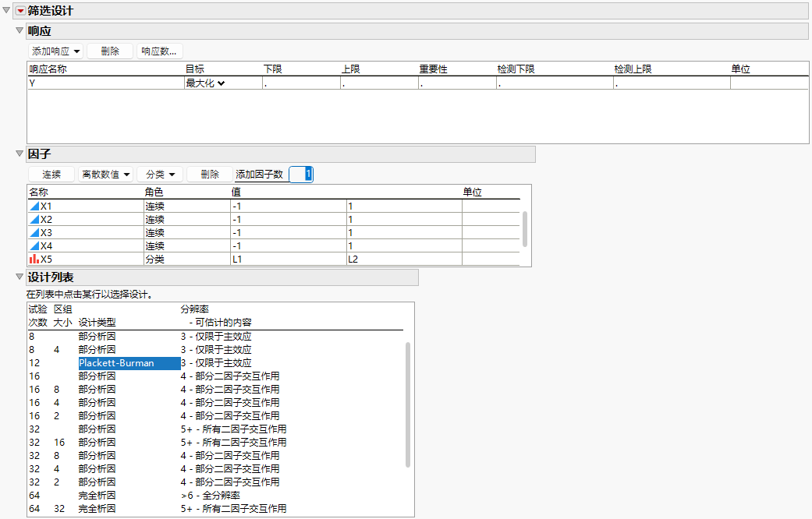Open the red triangle menu beside 筛选设计
The width and height of the screenshot is (812, 519).
click(21, 11)
